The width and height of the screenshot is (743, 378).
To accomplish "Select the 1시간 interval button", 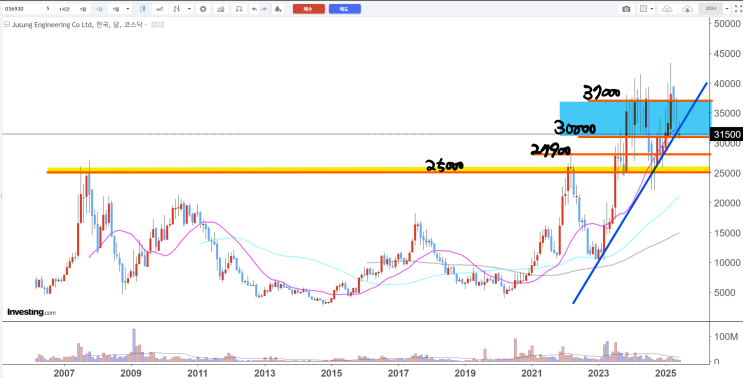I will click(x=64, y=9).
